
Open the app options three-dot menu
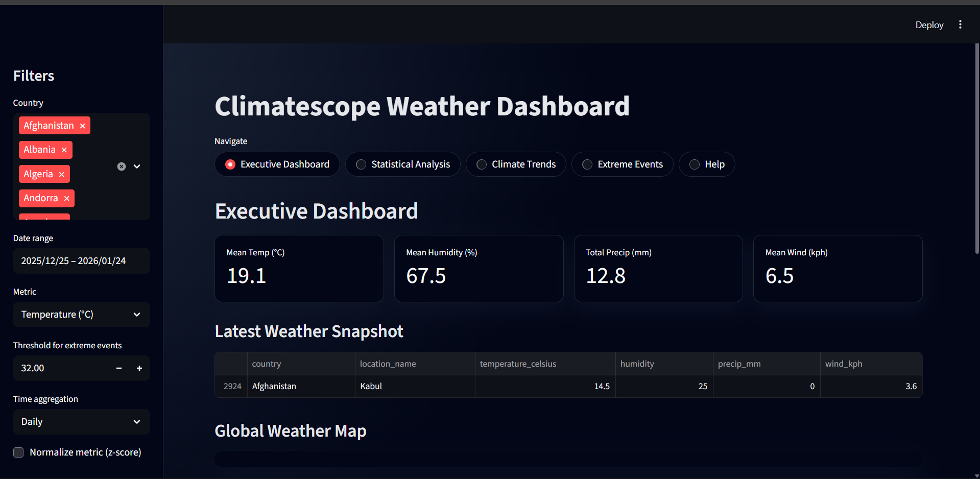[x=960, y=24]
